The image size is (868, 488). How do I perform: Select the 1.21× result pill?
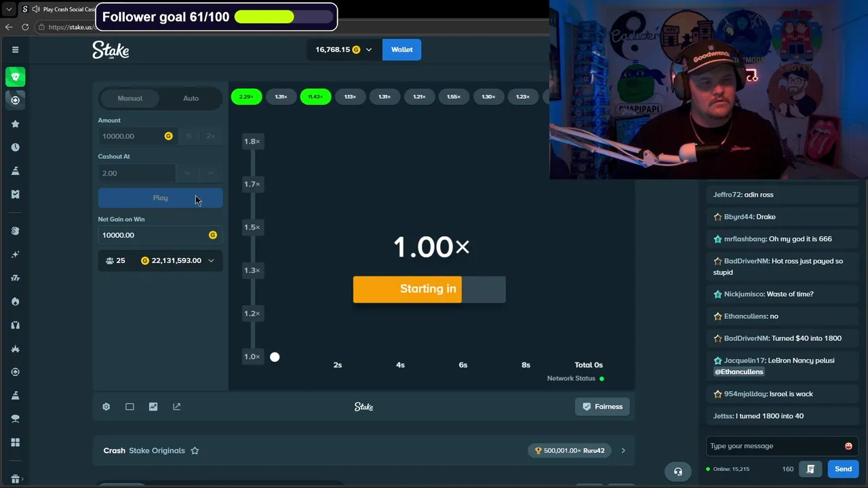pos(419,97)
